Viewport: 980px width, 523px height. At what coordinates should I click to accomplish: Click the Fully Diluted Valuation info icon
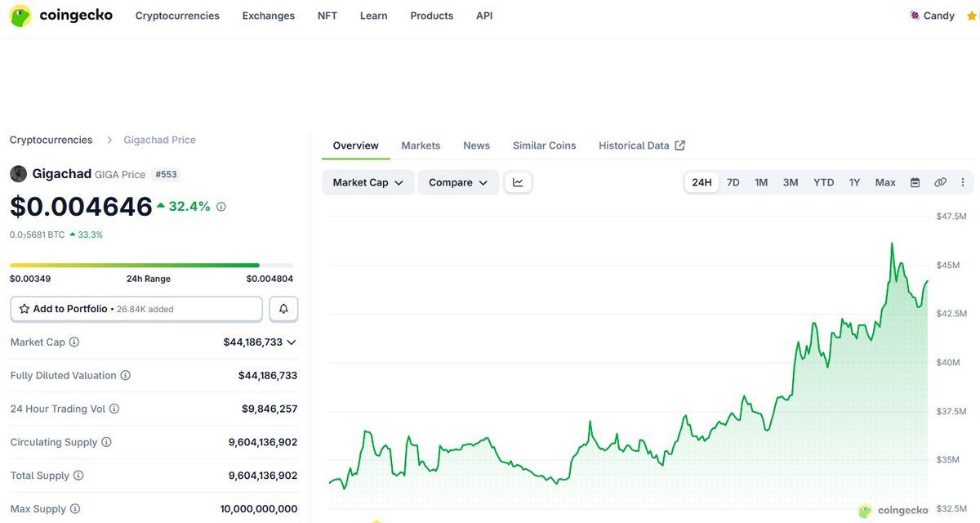(126, 375)
